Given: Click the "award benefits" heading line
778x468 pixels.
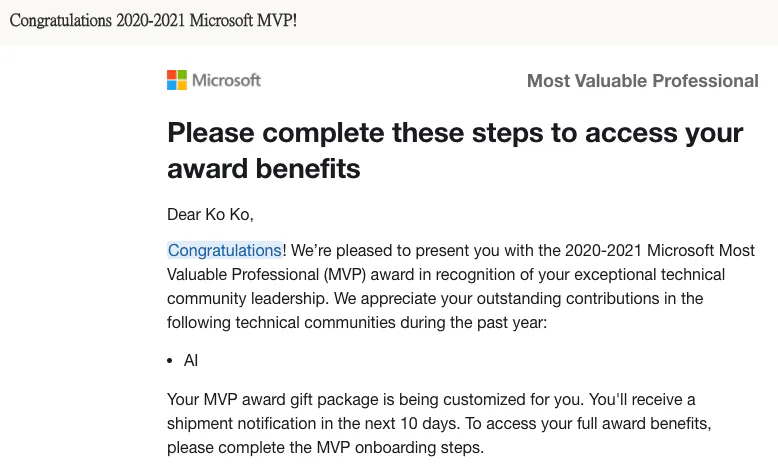Looking at the screenshot, I should tap(263, 169).
